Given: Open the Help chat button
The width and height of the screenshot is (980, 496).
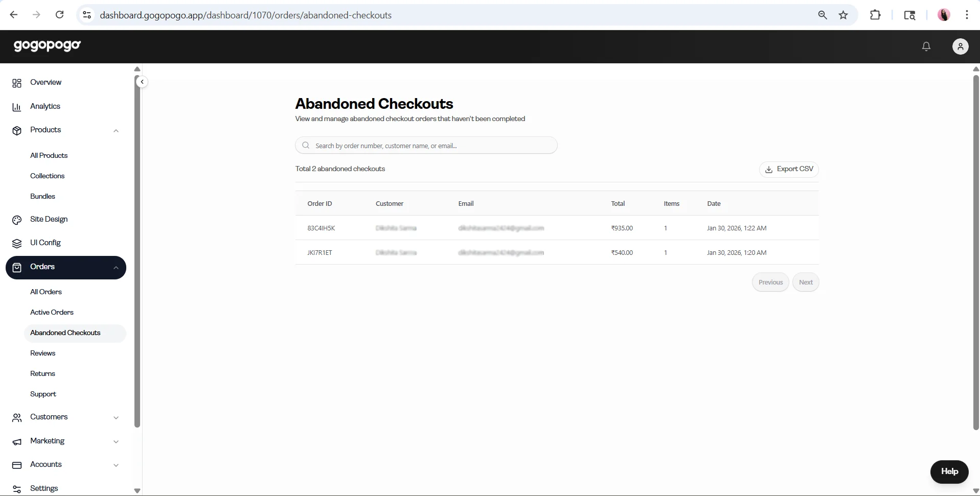Looking at the screenshot, I should tap(949, 471).
